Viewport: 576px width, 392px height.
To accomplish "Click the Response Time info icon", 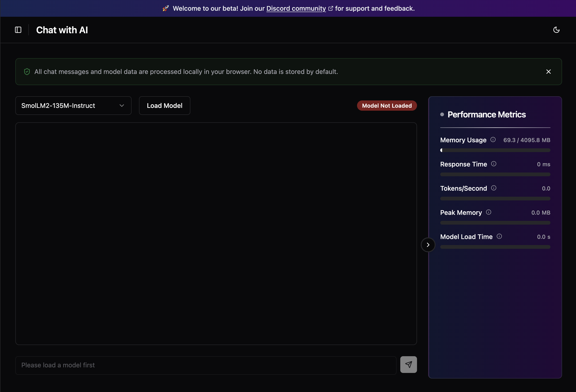I will click(x=493, y=164).
